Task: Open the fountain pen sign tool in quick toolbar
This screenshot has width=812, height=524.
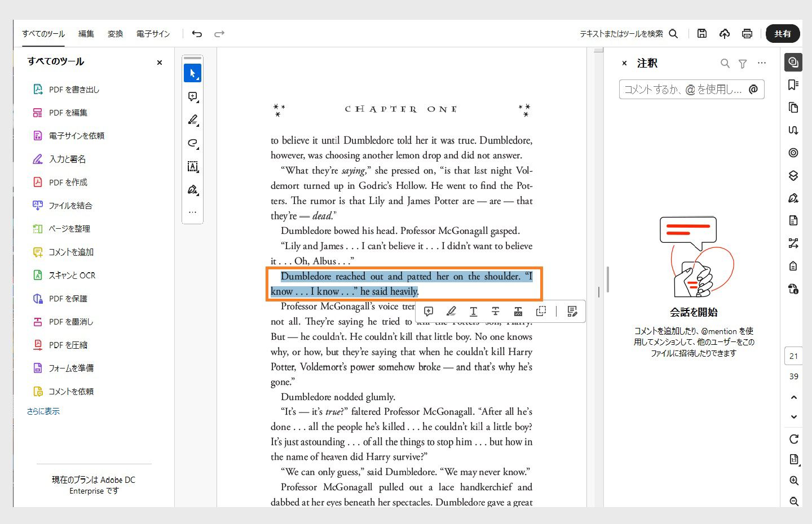Action: coord(192,189)
